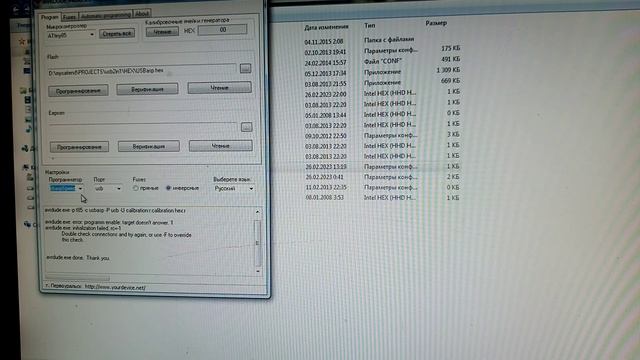The image size is (640, 360).
Task: Click Чтение under Flash
Action: coord(220,87)
